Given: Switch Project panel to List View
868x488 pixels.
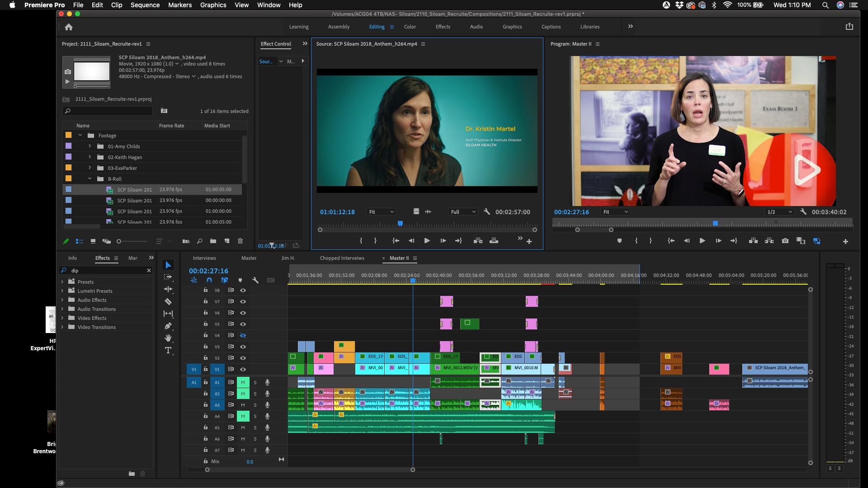Looking at the screenshot, I should click(x=80, y=241).
